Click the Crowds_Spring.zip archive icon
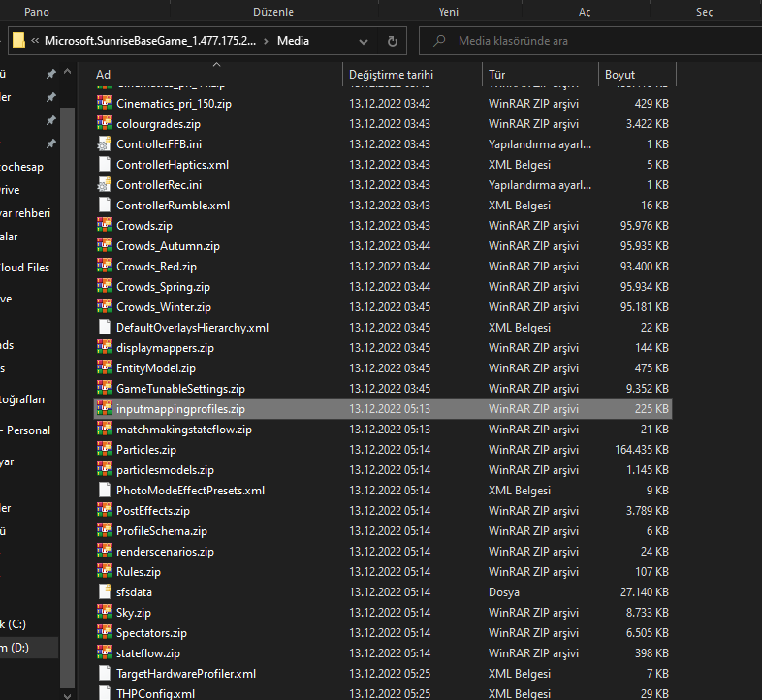Viewport: 762px width, 700px height. [105, 287]
